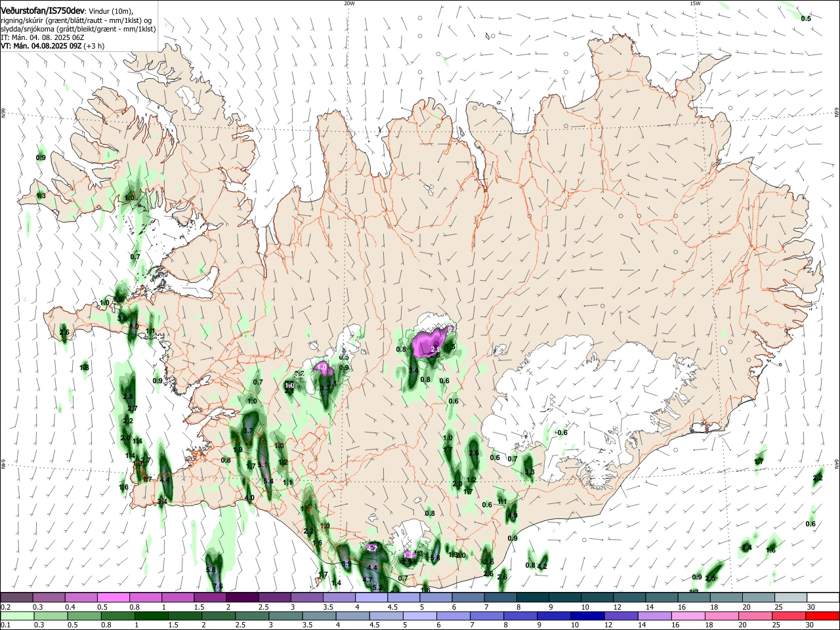Click the 25 swatch in the lower rain legend
Image resolution: width=840 pixels, height=630 pixels.
[787, 616]
